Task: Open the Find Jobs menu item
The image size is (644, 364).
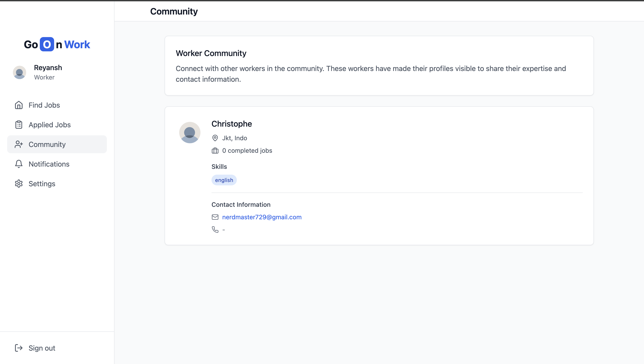Action: 44,105
